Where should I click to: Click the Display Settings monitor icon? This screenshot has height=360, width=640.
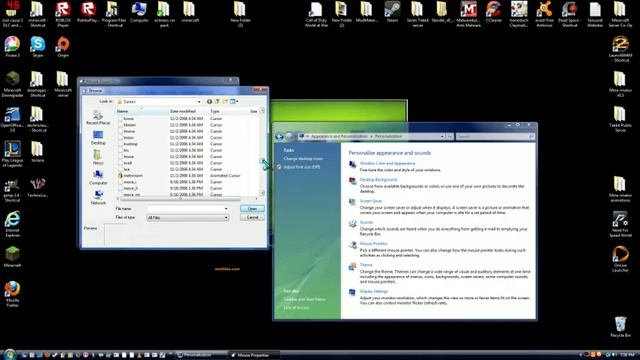352,292
